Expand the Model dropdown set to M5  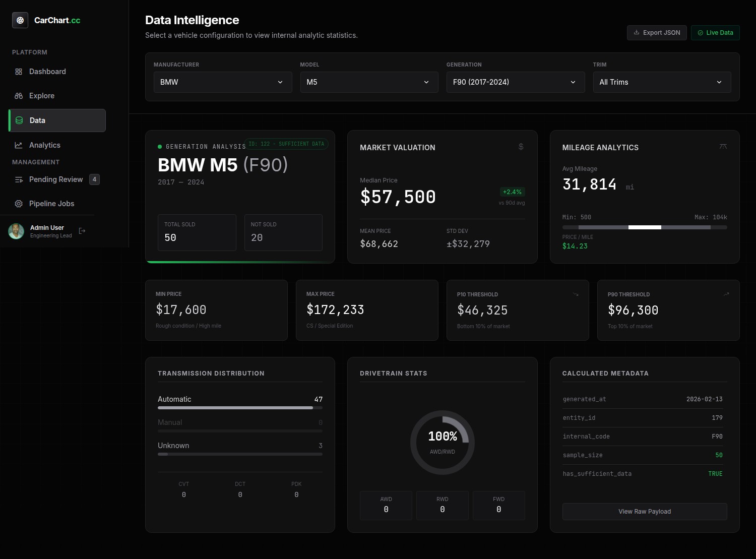pyautogui.click(x=369, y=82)
